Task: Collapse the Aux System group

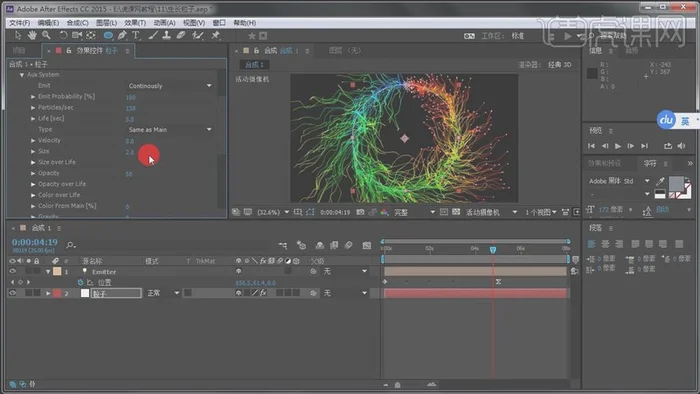Action: click(21, 75)
